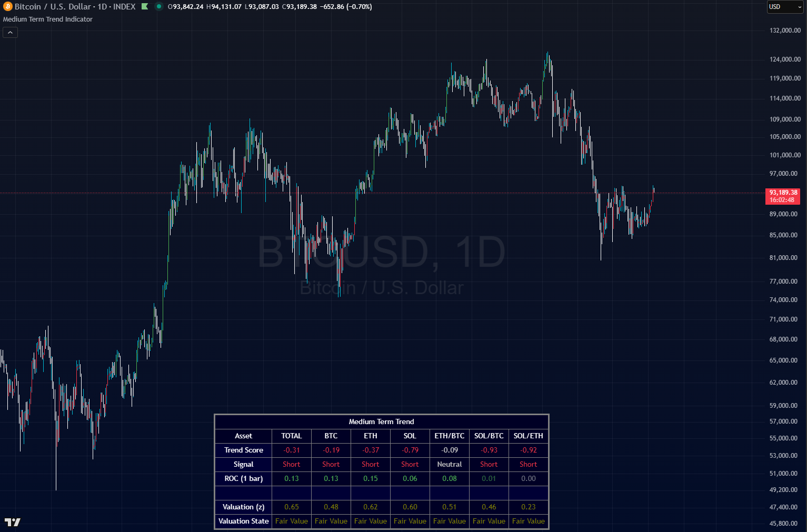Collapse the pane using the up-arrow button
Viewport: 807px width, 532px height.
pos(9,32)
